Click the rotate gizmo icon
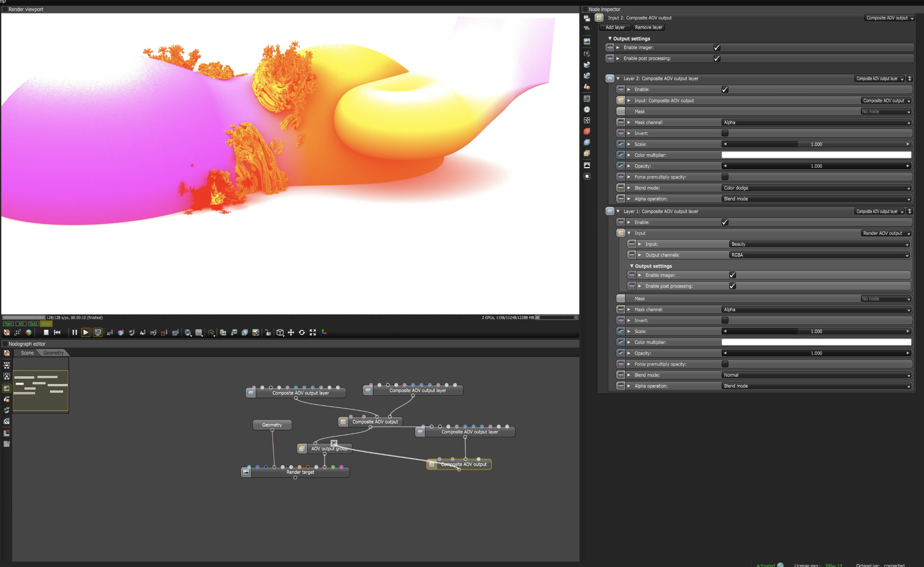 302,333
